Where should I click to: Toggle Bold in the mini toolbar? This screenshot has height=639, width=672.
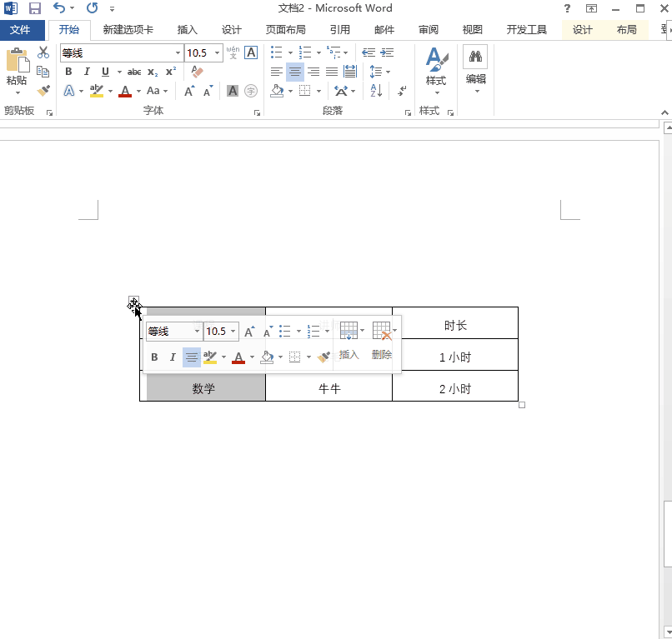coord(155,357)
